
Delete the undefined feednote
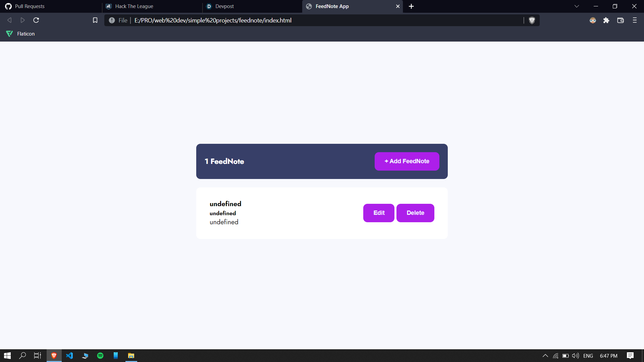point(415,213)
